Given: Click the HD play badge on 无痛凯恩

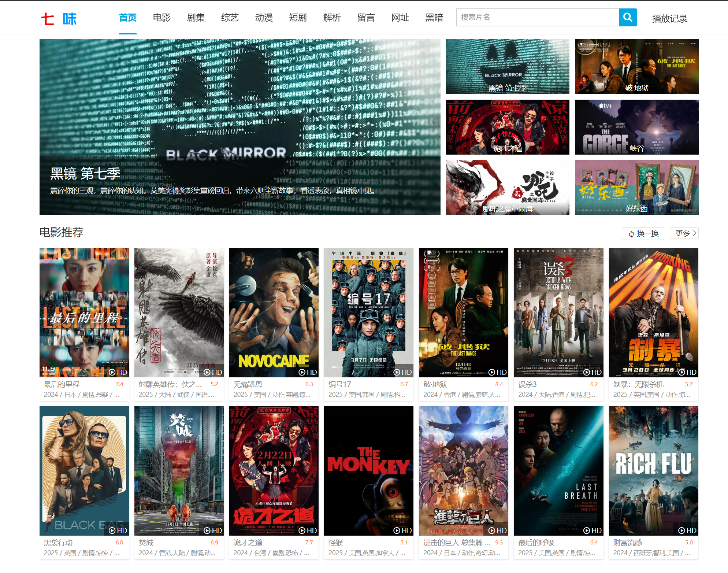Looking at the screenshot, I should point(308,372).
